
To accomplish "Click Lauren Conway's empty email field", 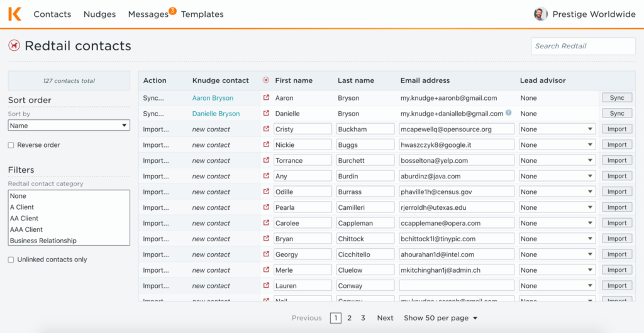I will pos(457,286).
